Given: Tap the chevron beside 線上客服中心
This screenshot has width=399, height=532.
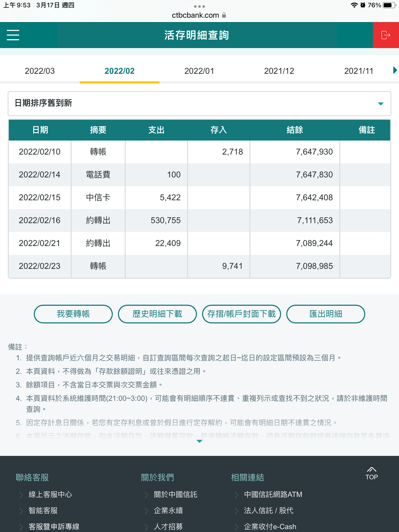Looking at the screenshot, I should click(x=21, y=495).
